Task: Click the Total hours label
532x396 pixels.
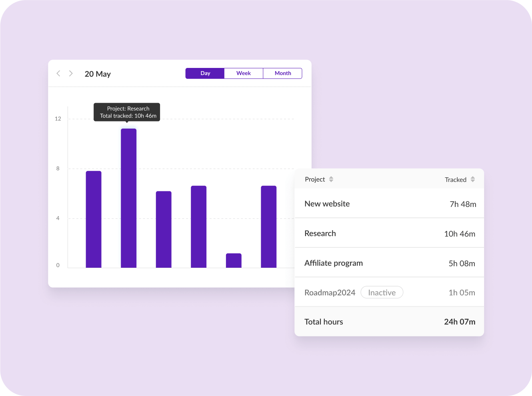Action: tap(324, 322)
